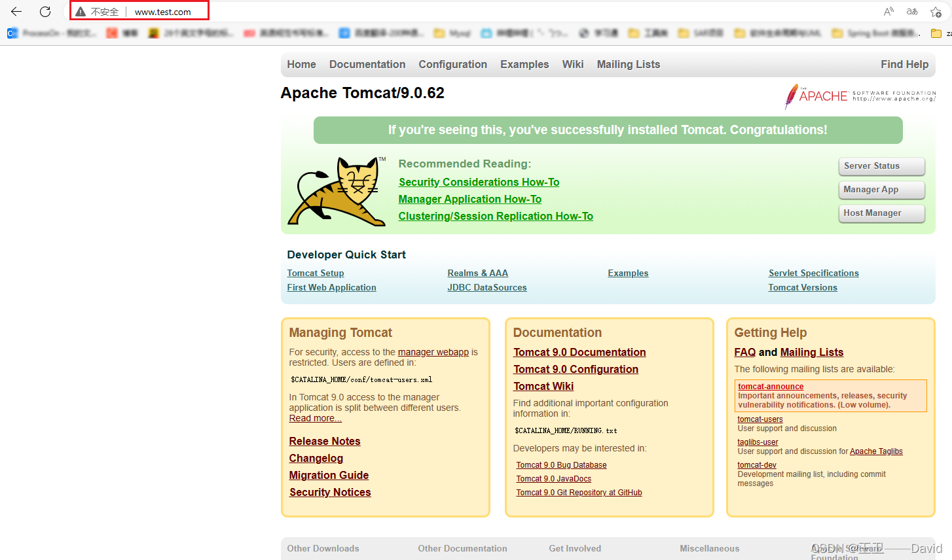Open the Wiki nav item
Image resolution: width=952 pixels, height=560 pixels.
click(x=573, y=64)
